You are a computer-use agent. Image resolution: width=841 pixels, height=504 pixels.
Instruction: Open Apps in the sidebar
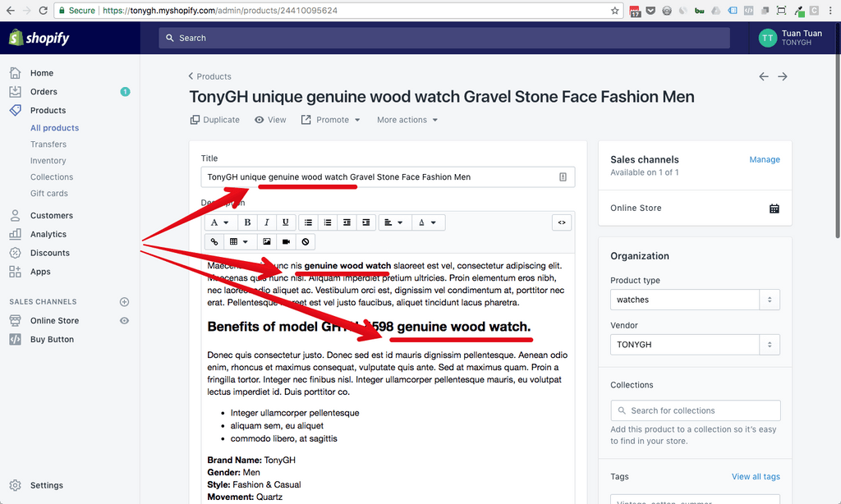tap(40, 272)
